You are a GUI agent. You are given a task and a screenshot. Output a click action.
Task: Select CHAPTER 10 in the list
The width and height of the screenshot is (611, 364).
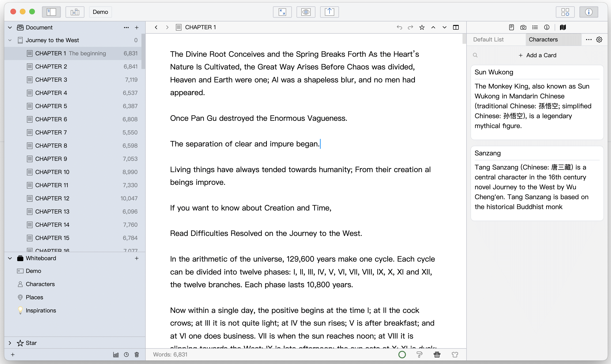pos(73,172)
